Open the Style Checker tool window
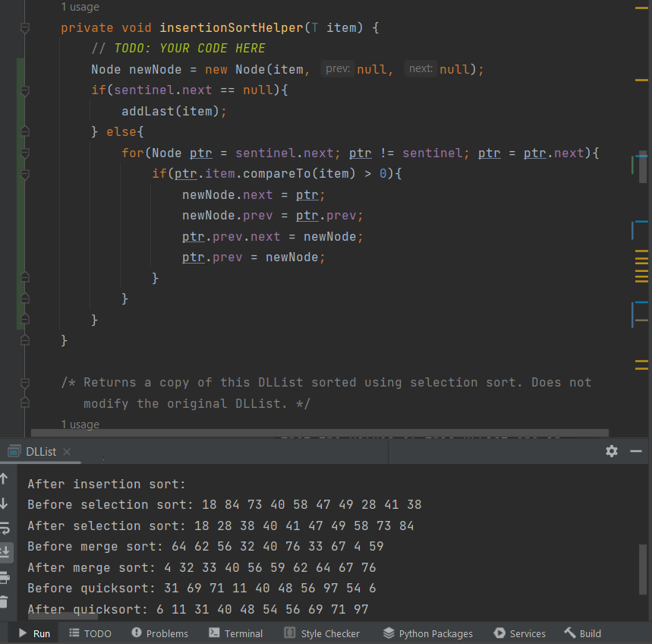Screen dimensions: 652x644 pyautogui.click(x=322, y=633)
